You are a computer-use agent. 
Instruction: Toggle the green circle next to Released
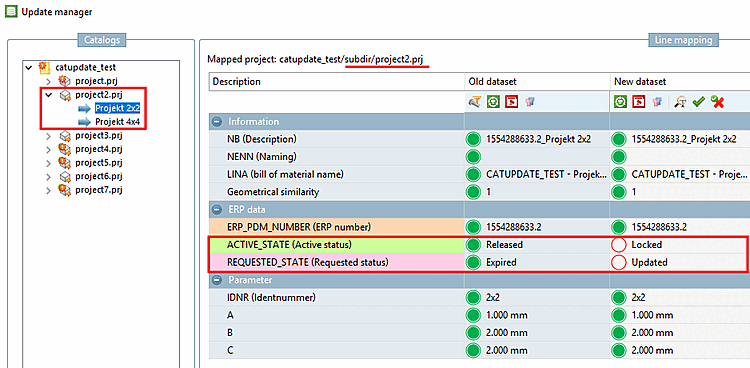tap(474, 245)
